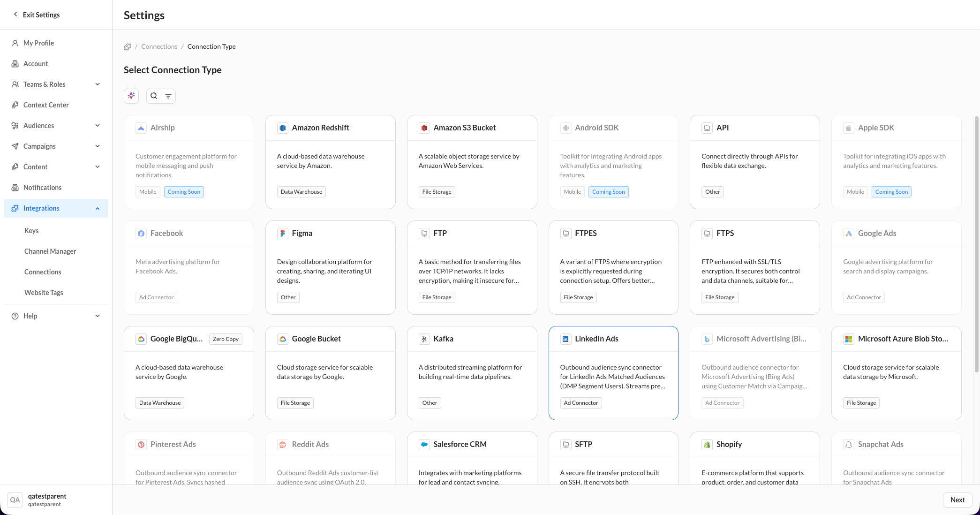Click the breadcrumb home integrations icon
The width and height of the screenshot is (980, 515).
click(128, 46)
